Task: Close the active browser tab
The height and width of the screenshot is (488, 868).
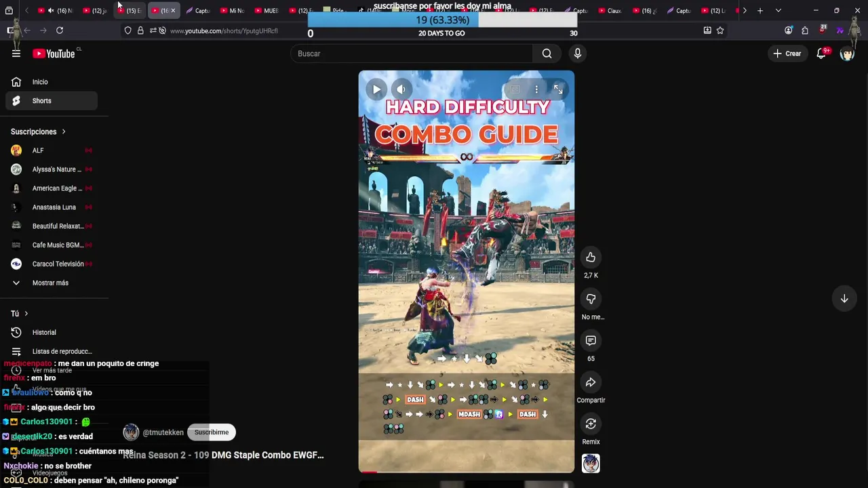Action: coord(173,11)
